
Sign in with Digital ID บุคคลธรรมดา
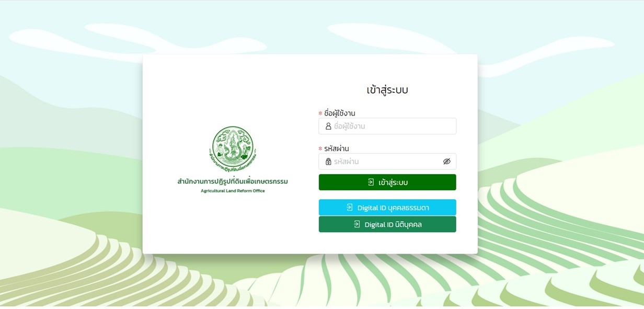click(x=387, y=208)
